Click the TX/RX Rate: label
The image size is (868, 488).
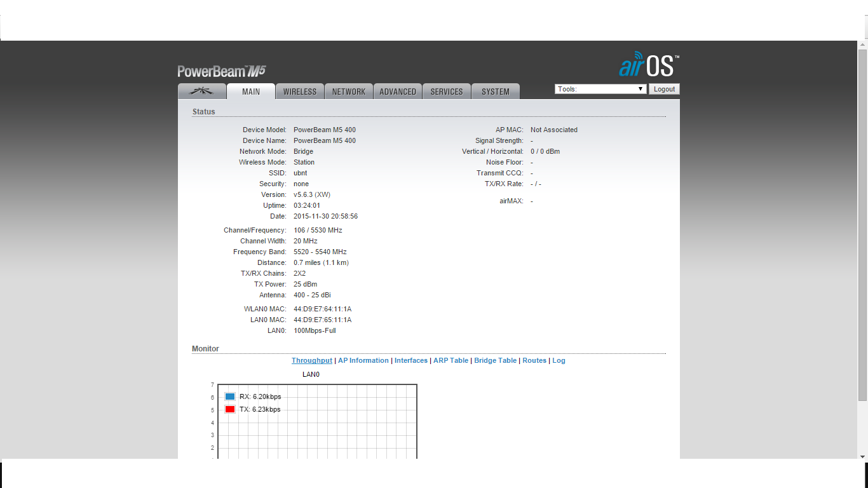(x=504, y=184)
